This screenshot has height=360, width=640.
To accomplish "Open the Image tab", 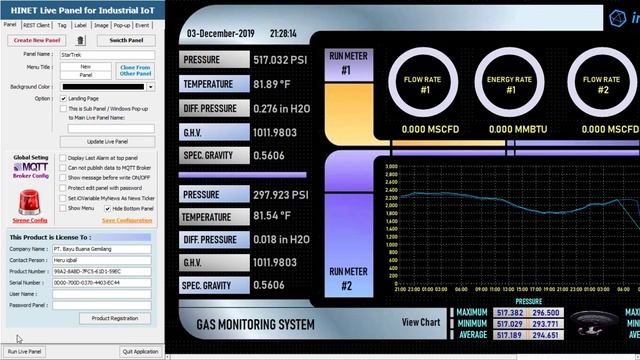I will pyautogui.click(x=101, y=25).
